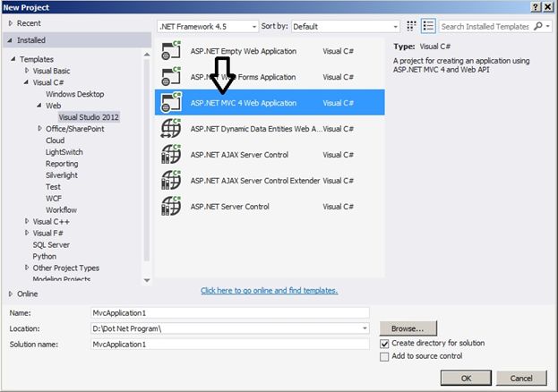The width and height of the screenshot is (558, 392).
Task: Click the AJAX Server Control Extender icon
Action: click(171, 181)
